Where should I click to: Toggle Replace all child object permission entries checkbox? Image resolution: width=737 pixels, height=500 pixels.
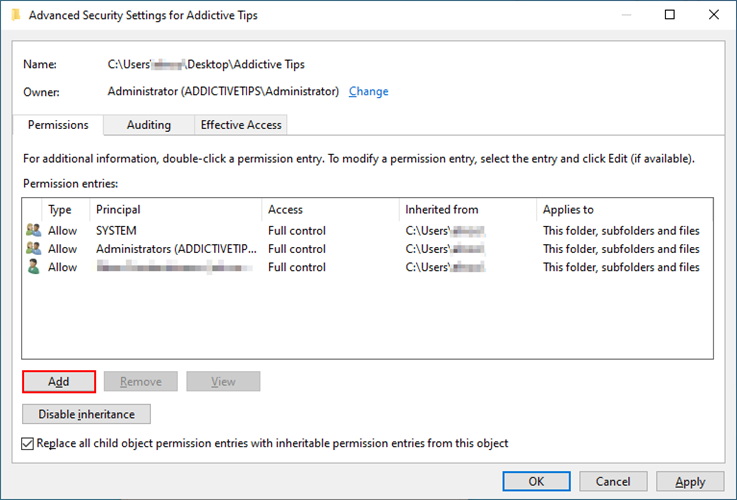[27, 443]
